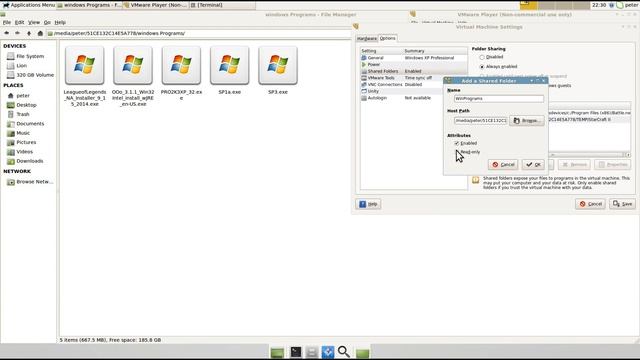This screenshot has width=640, height=360.
Task: Click Cancel in Virtual Machine Settings
Action: (x=590, y=204)
